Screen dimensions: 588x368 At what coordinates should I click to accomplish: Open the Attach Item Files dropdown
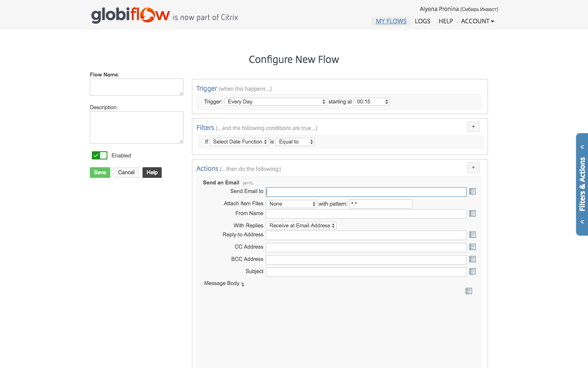pos(291,204)
